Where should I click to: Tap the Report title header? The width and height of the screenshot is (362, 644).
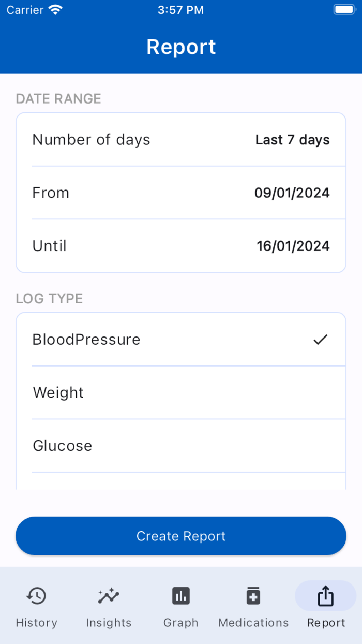click(181, 47)
